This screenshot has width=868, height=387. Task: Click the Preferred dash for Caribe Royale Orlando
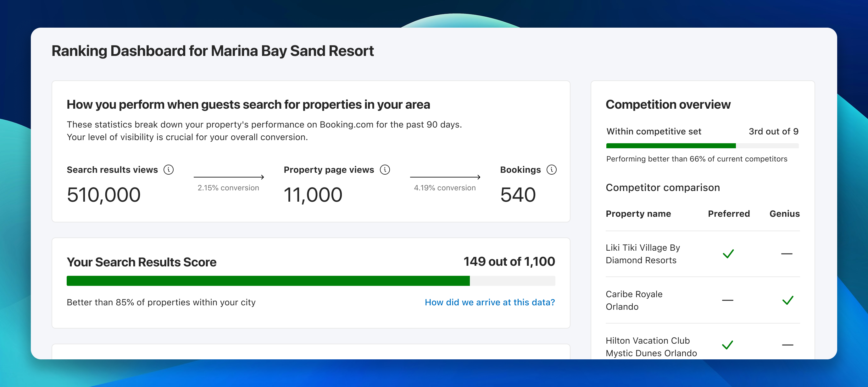[x=728, y=300]
